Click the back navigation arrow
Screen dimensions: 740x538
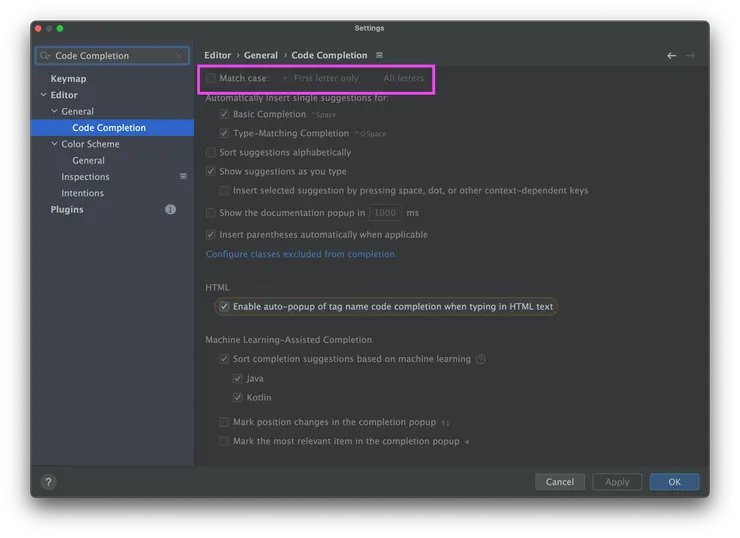coord(671,56)
